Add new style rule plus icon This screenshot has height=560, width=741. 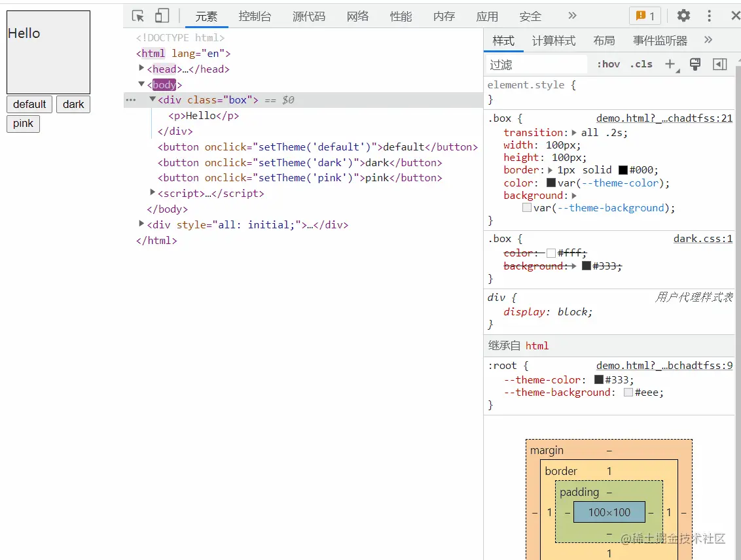click(x=670, y=64)
